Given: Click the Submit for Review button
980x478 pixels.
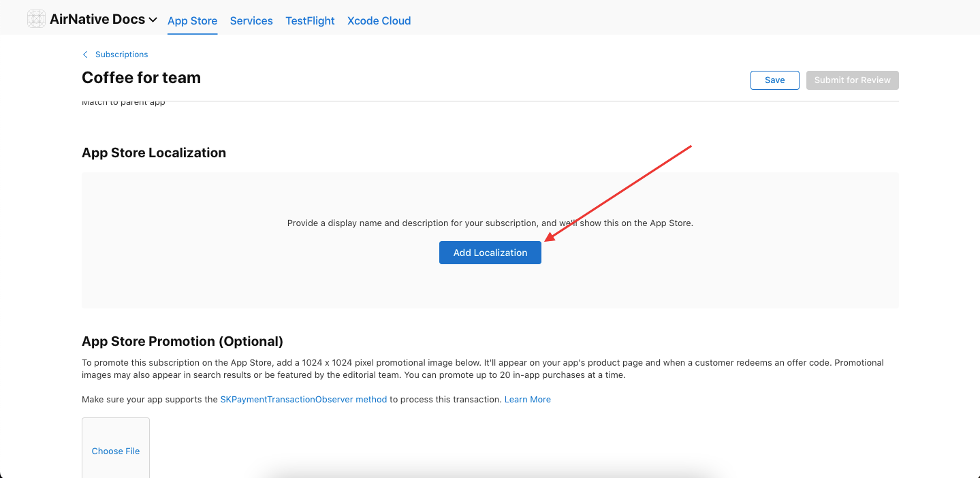Looking at the screenshot, I should coord(852,80).
